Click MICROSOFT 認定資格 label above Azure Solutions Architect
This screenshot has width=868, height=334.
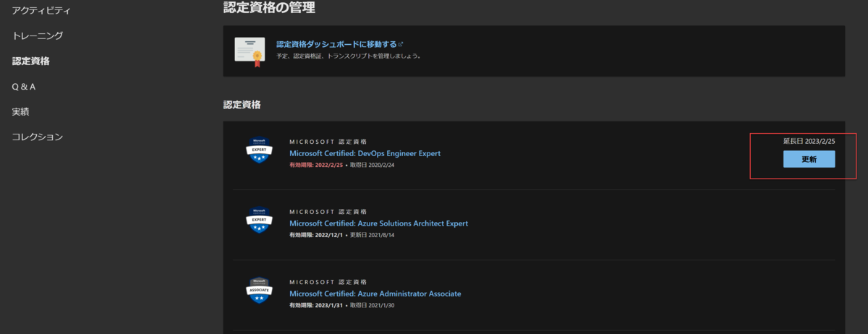click(328, 212)
